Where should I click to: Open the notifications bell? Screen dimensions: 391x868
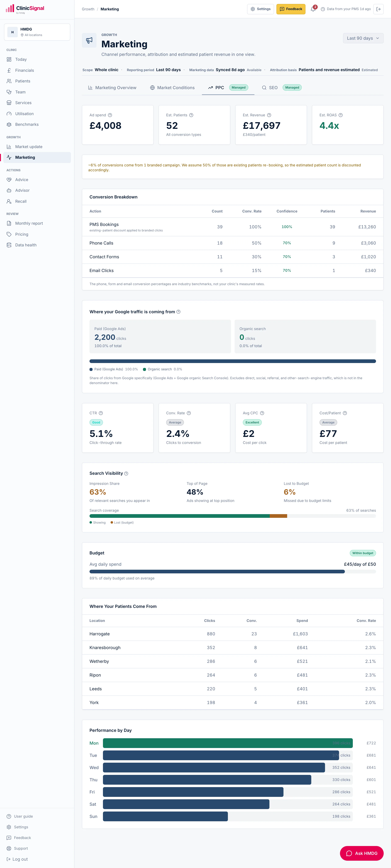tap(313, 9)
